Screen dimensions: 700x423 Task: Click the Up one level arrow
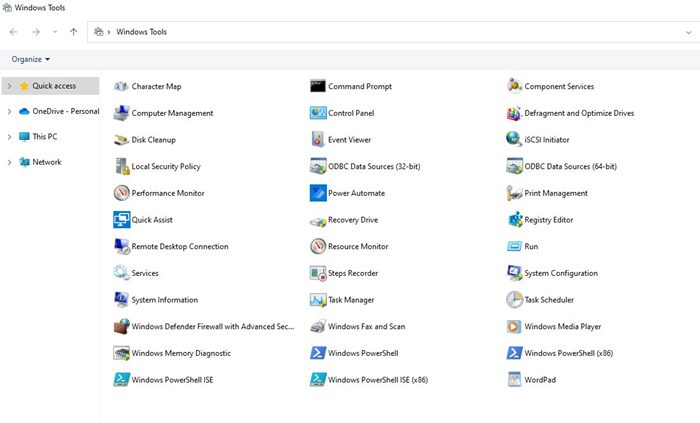click(73, 32)
